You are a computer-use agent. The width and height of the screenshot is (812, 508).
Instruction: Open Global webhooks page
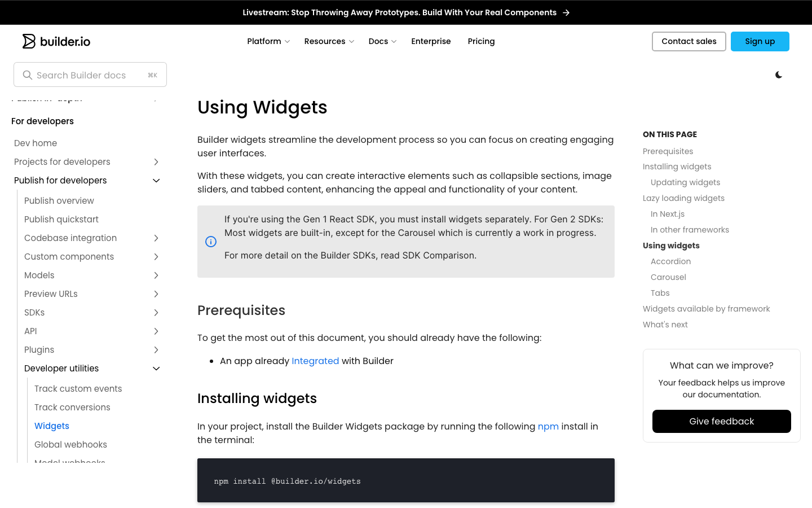point(70,445)
